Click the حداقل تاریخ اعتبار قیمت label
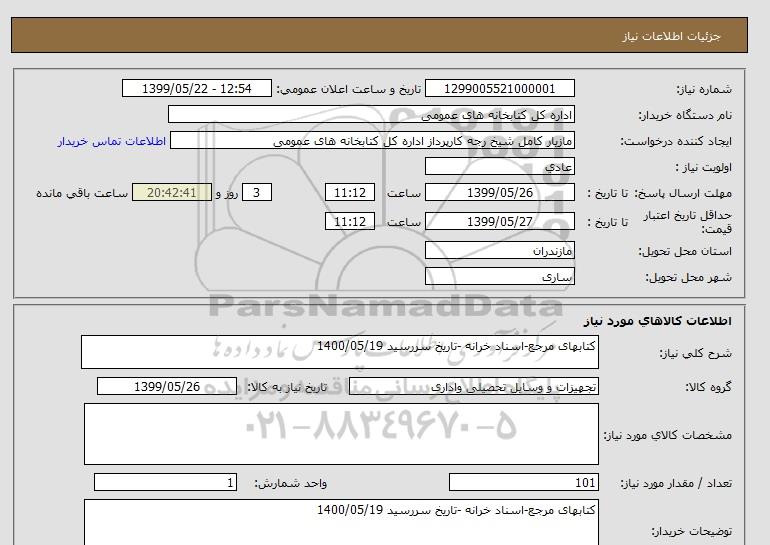The width and height of the screenshot is (770, 545). click(x=688, y=222)
